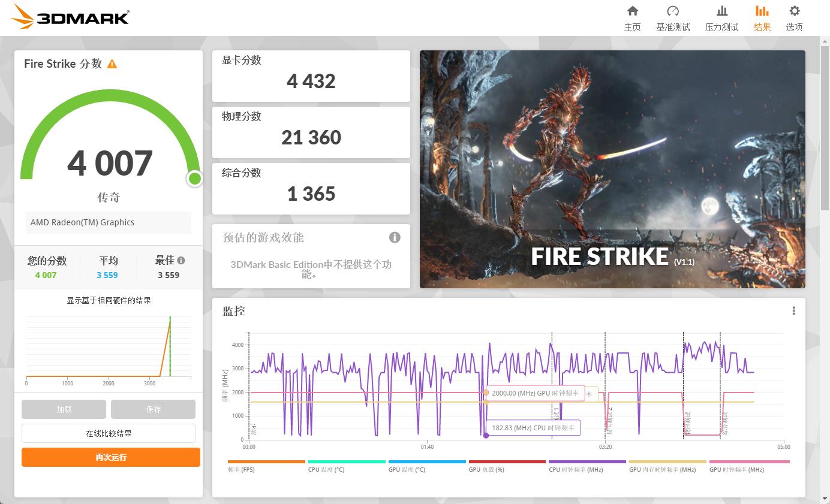Click the 加载 button
This screenshot has width=830, height=504.
[64, 409]
